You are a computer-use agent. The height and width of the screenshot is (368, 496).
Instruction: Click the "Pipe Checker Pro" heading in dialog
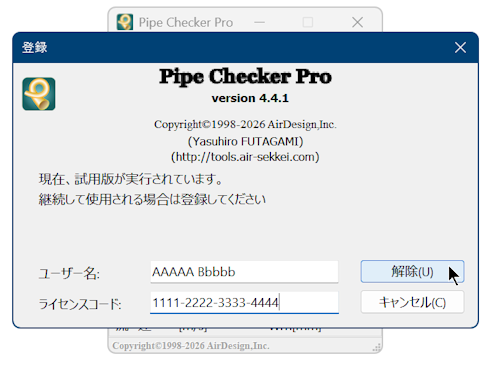[x=245, y=76]
